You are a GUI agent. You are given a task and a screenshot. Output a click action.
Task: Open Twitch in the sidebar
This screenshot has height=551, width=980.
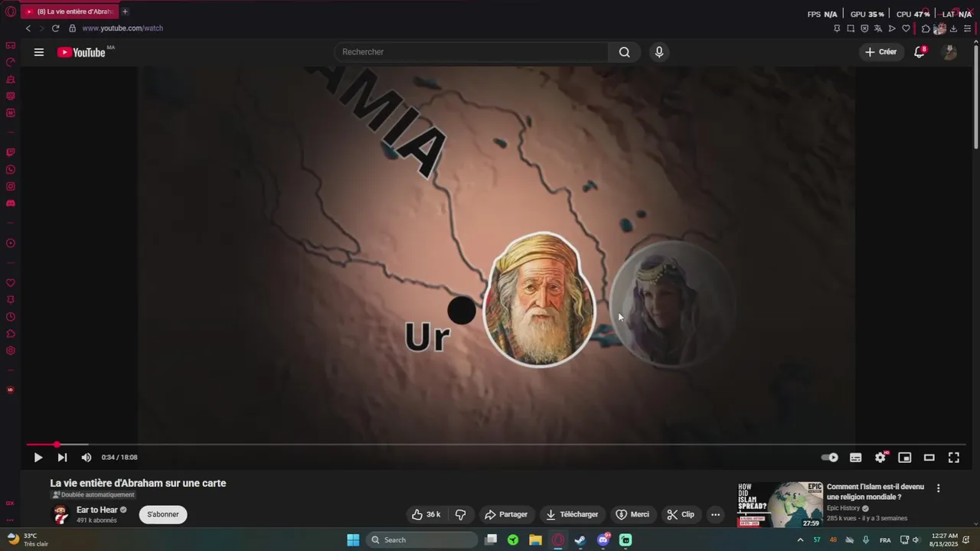tap(11, 152)
